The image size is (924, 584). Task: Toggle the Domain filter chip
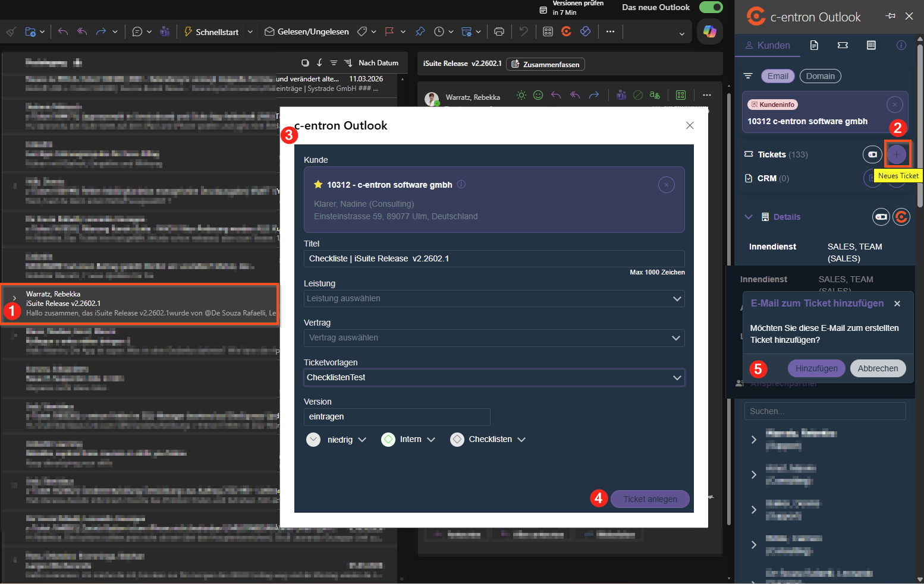point(821,76)
